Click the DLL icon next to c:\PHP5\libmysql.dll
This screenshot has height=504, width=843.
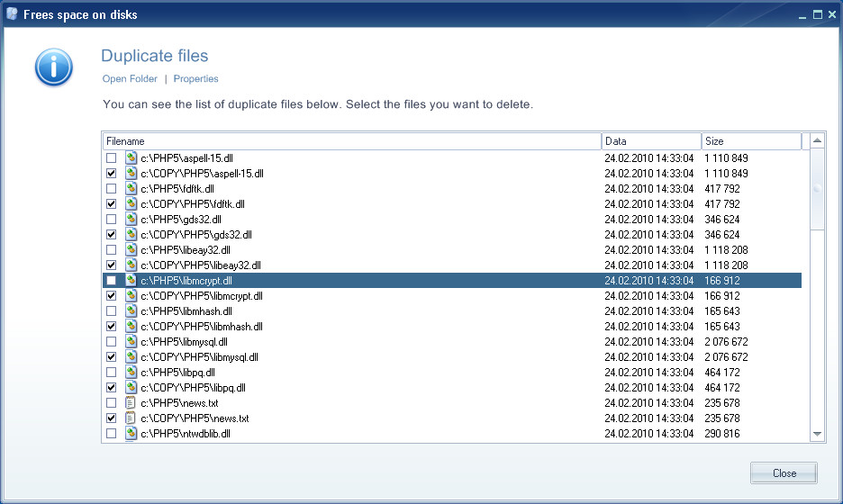131,341
